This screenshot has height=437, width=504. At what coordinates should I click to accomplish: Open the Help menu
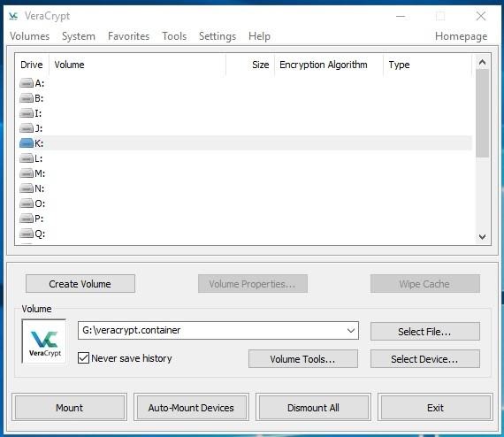[259, 36]
